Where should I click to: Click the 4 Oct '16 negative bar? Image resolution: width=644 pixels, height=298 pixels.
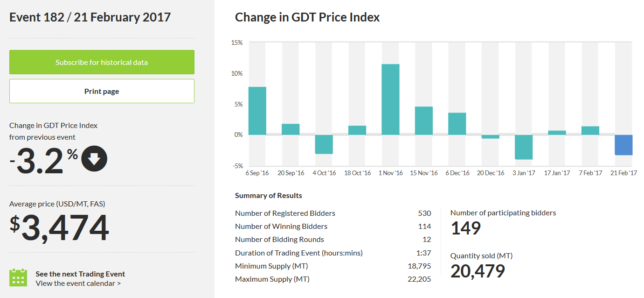pyautogui.click(x=324, y=144)
